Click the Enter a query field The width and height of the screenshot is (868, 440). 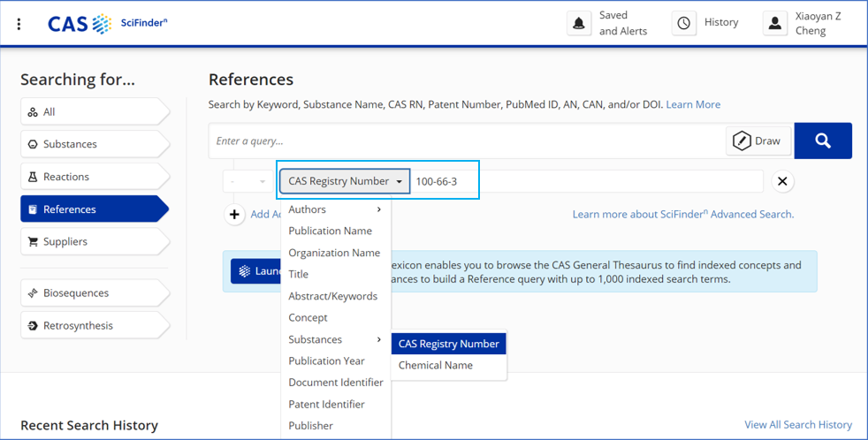pyautogui.click(x=468, y=141)
